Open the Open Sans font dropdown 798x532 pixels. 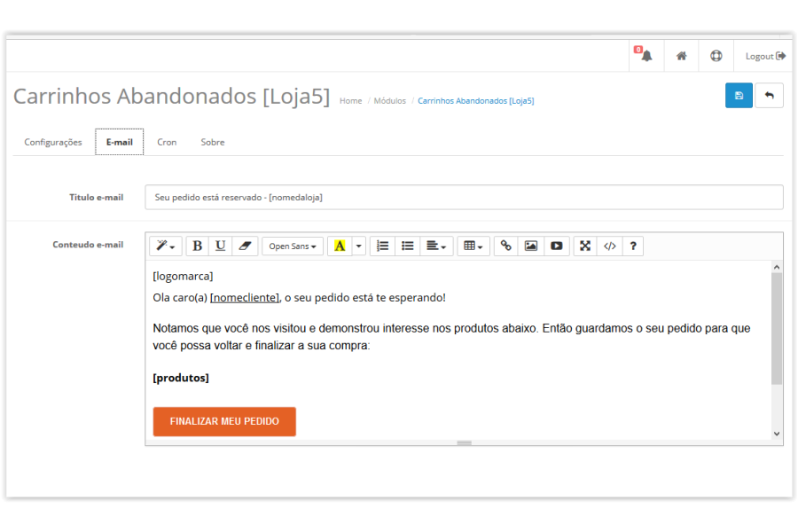coord(293,246)
